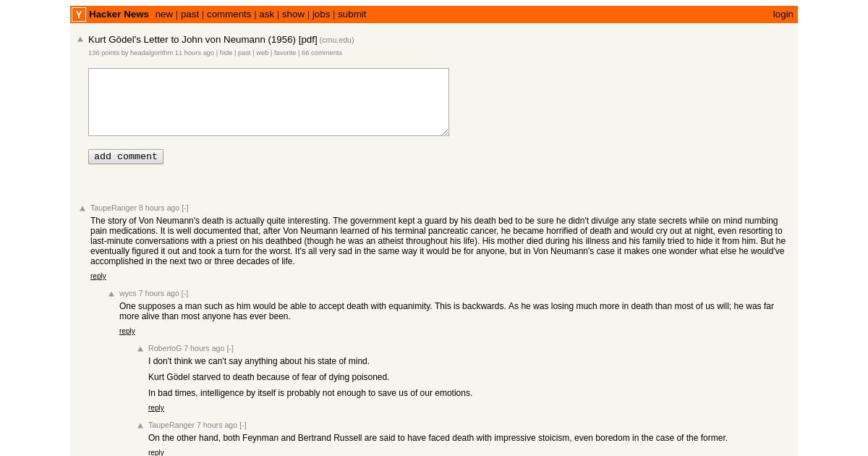
Task: Collapse RobertoG's comment with [-]
Action: [x=230, y=348]
